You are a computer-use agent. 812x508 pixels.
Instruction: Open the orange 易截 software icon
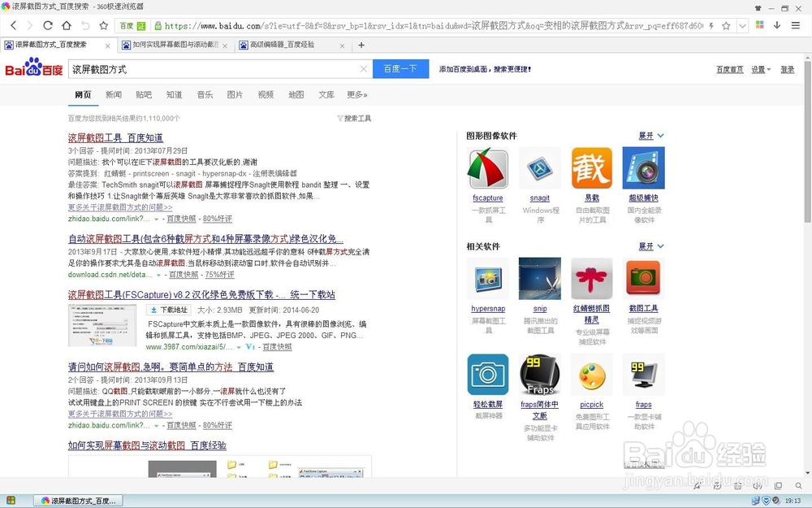(591, 168)
